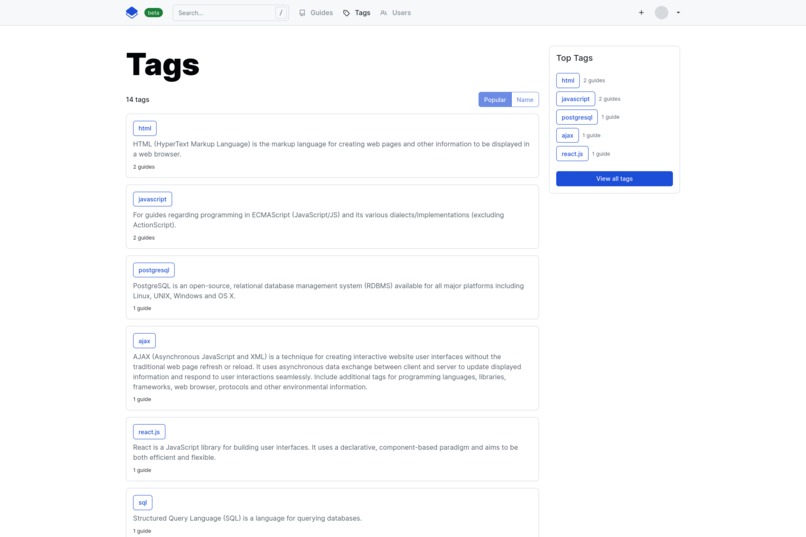This screenshot has height=537, width=806.
Task: Click the green beta badge
Action: pyautogui.click(x=153, y=13)
